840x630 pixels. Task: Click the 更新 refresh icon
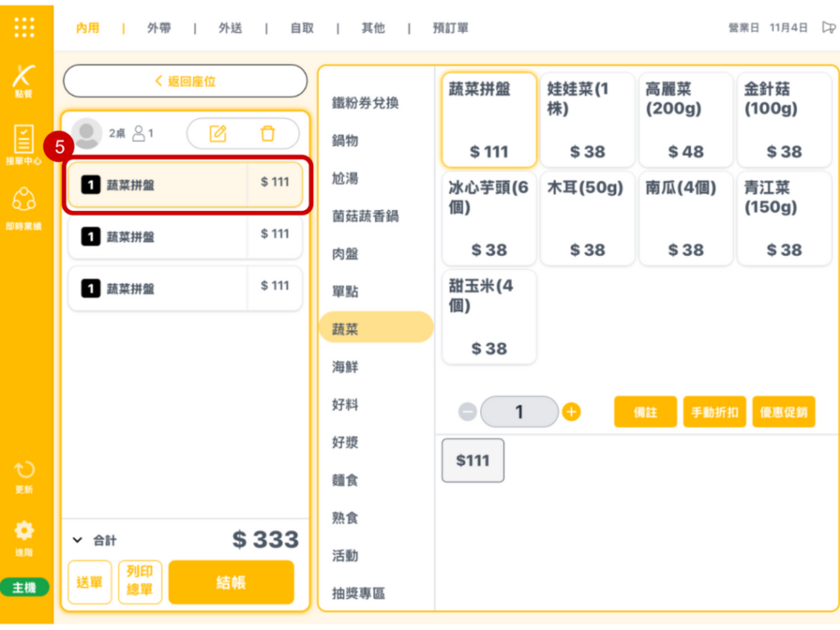[25, 477]
